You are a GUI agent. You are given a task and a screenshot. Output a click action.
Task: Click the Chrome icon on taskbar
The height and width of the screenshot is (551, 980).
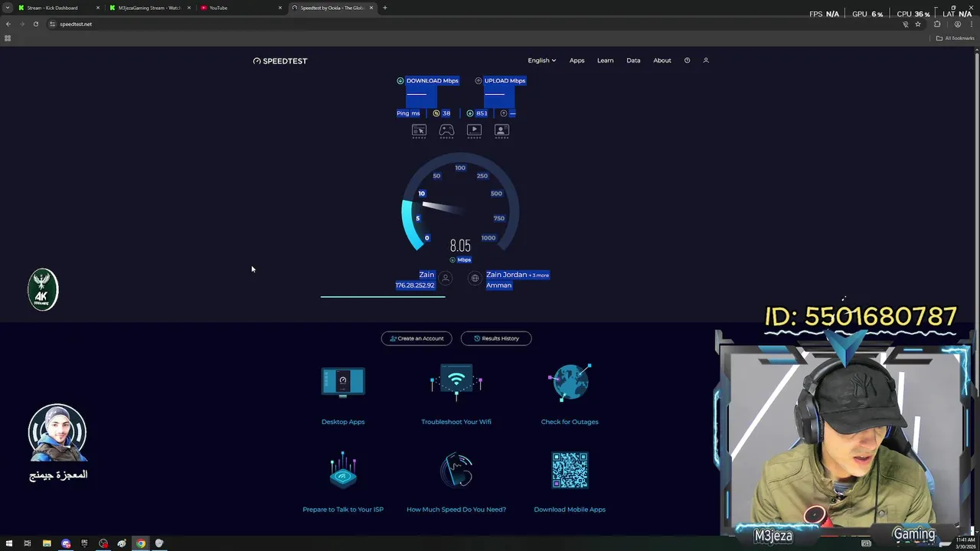[x=141, y=543]
